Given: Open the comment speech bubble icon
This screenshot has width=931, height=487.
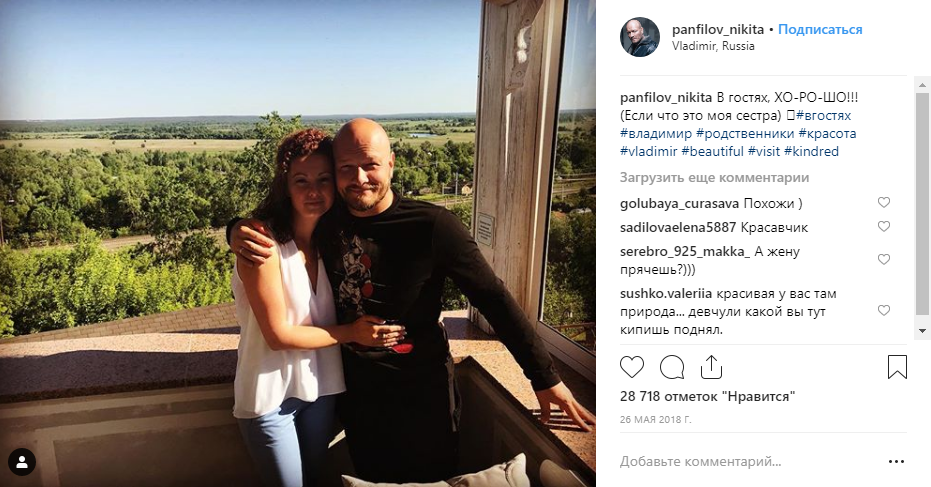Looking at the screenshot, I should tap(672, 367).
